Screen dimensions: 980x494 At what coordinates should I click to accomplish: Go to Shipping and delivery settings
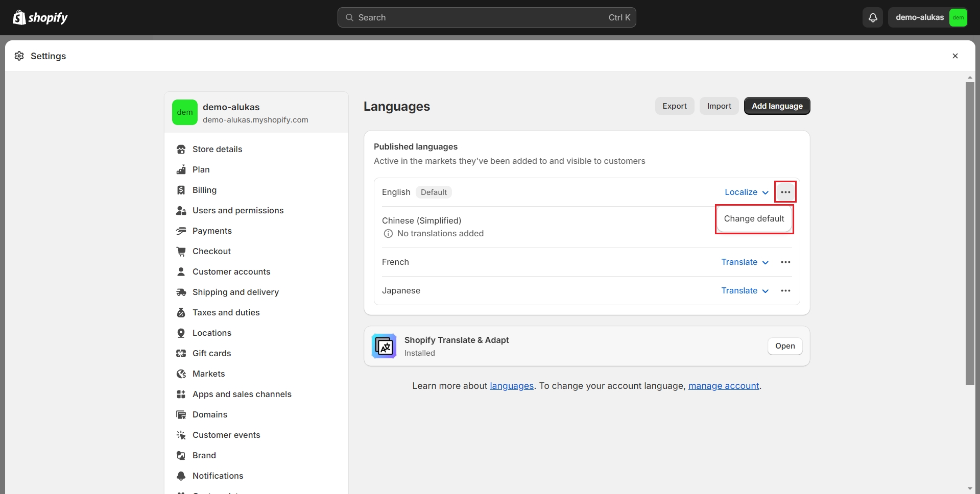point(235,292)
